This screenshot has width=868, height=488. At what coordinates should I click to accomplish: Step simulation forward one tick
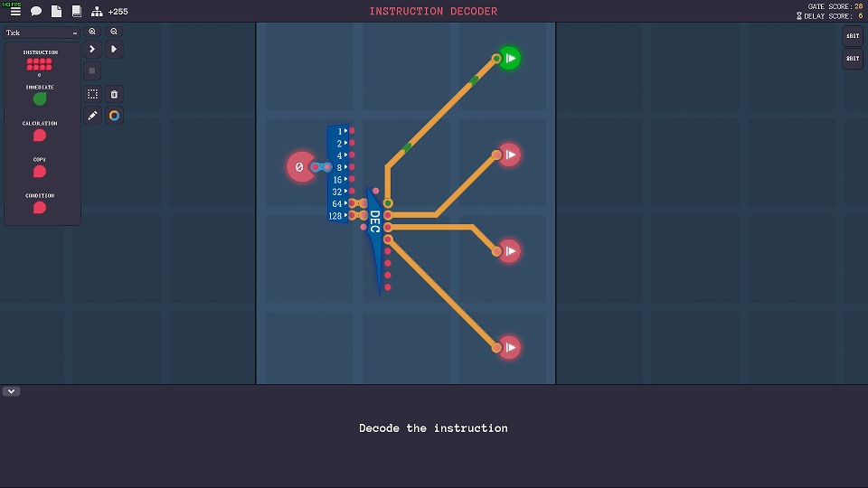[92, 49]
